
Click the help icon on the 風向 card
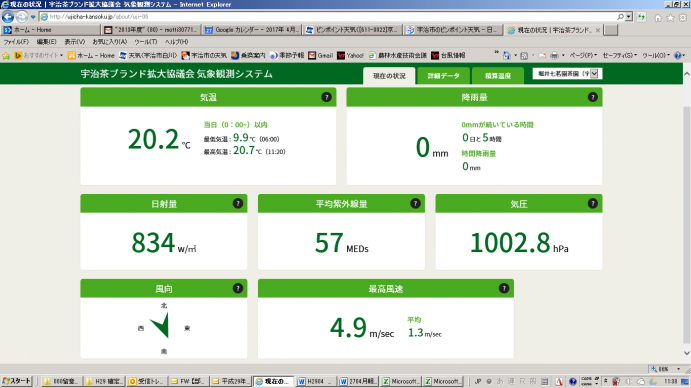[x=238, y=288]
